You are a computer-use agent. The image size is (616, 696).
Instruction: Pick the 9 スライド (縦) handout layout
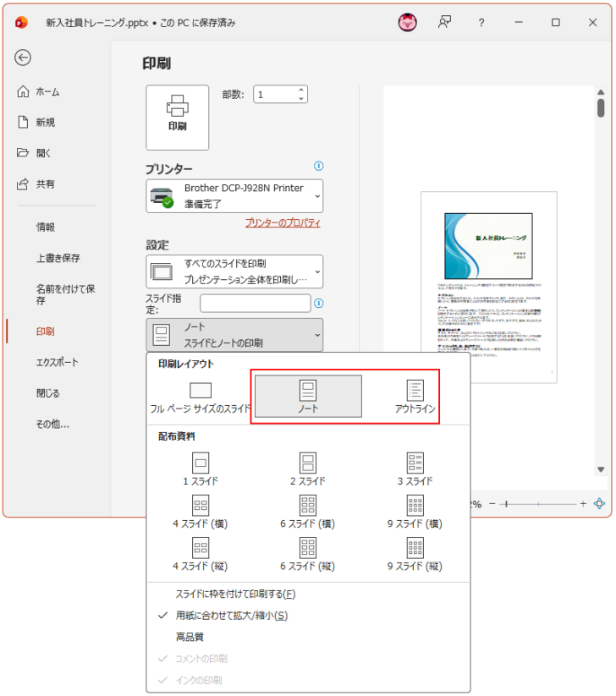coord(415,554)
